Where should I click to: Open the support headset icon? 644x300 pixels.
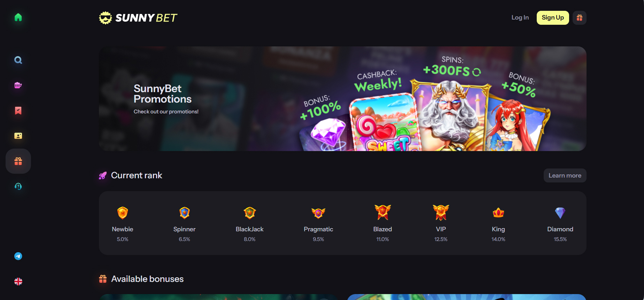(x=18, y=186)
